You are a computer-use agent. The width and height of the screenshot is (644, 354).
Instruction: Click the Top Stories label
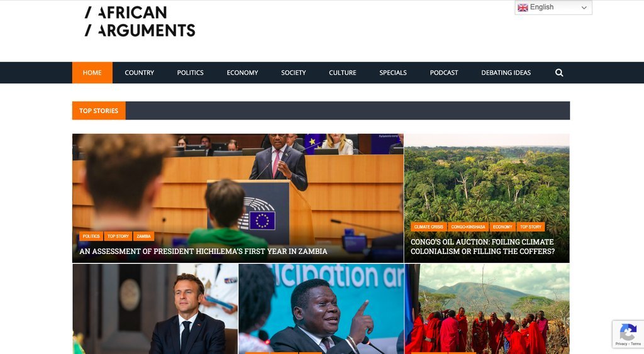pos(99,111)
